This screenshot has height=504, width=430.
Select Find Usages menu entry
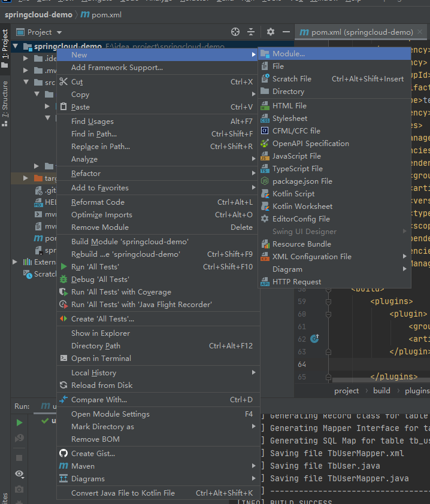tap(158, 121)
